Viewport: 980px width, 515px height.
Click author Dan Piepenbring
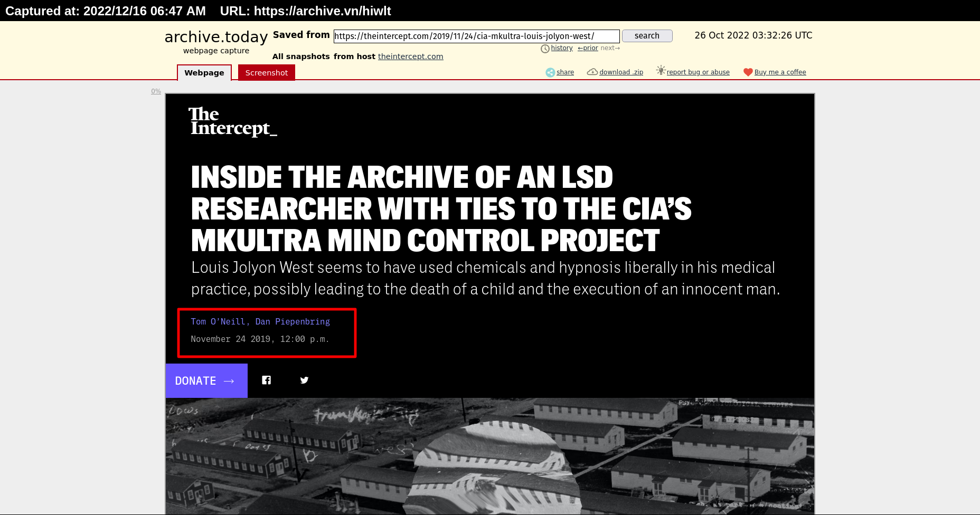(x=293, y=321)
